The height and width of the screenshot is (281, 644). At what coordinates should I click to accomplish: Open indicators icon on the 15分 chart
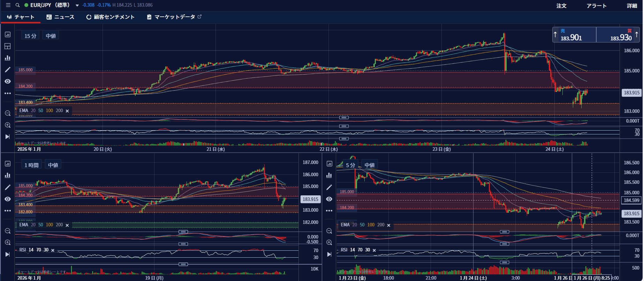tap(8, 58)
